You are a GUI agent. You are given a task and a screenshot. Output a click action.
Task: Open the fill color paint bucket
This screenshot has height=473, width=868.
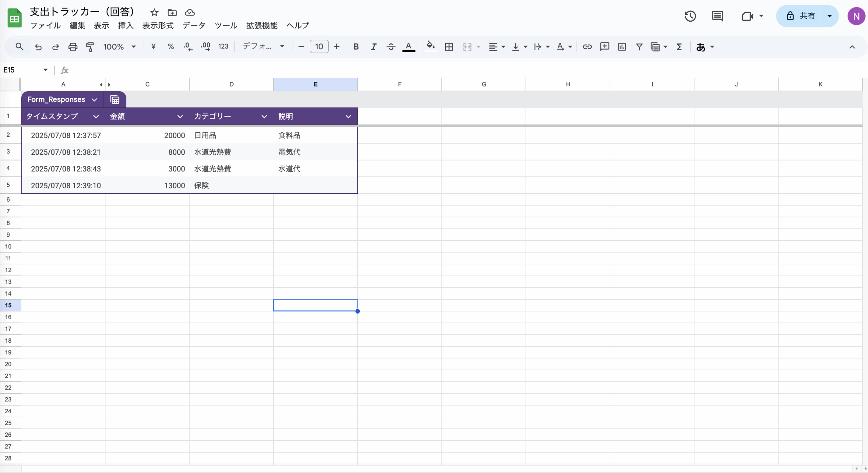click(x=430, y=47)
